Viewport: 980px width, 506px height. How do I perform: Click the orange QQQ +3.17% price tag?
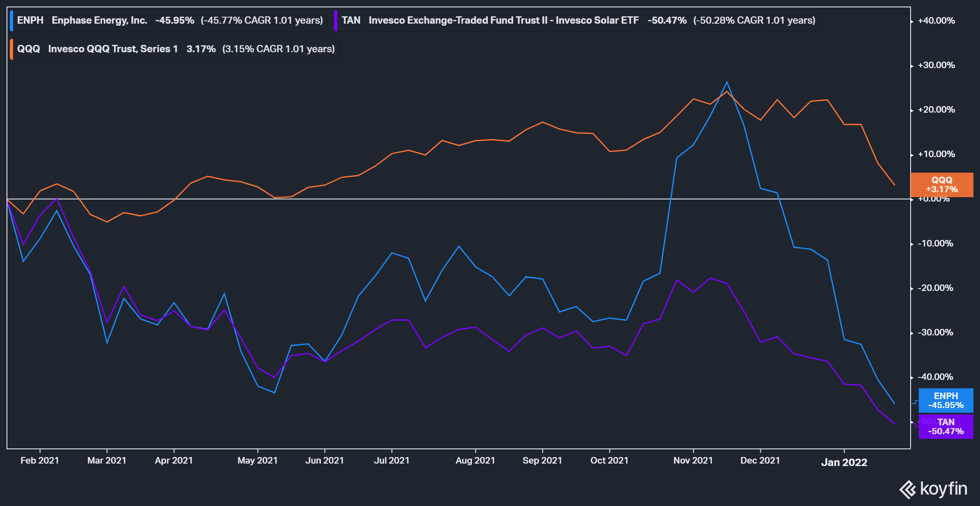pyautogui.click(x=942, y=185)
